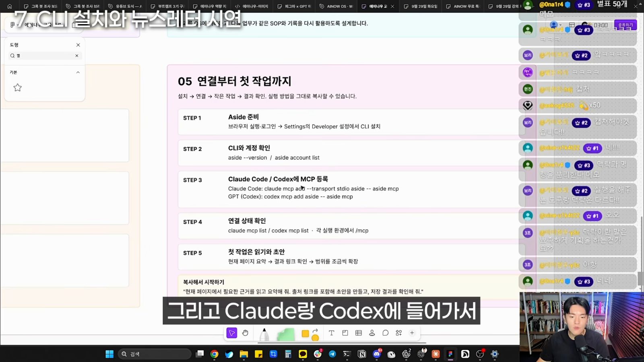
Task: Open the browser home icon tab
Action: pyautogui.click(x=10, y=6)
